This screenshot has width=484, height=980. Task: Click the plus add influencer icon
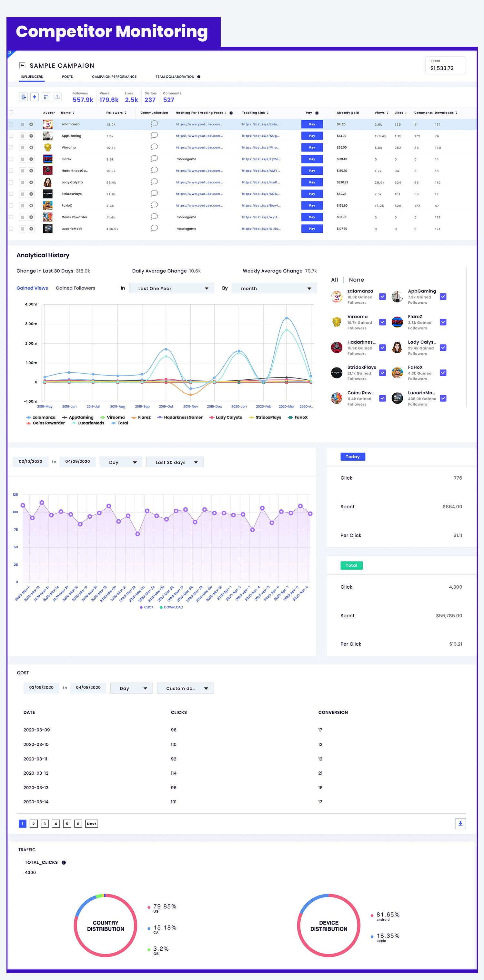click(34, 97)
